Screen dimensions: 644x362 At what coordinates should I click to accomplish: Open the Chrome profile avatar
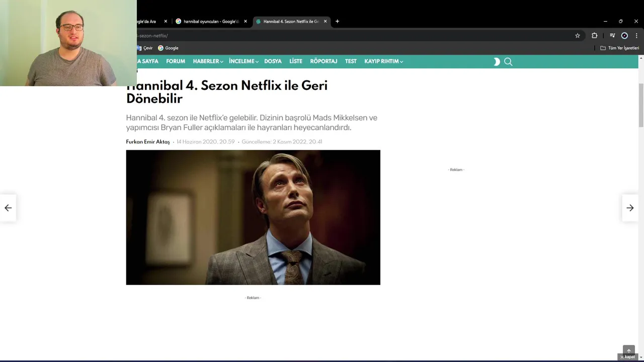coord(624,36)
